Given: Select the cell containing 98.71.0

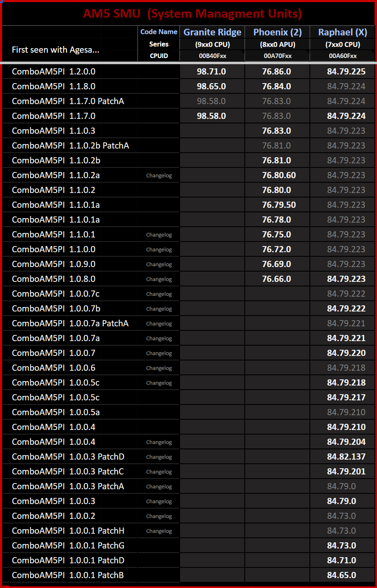Looking at the screenshot, I should coord(211,72).
